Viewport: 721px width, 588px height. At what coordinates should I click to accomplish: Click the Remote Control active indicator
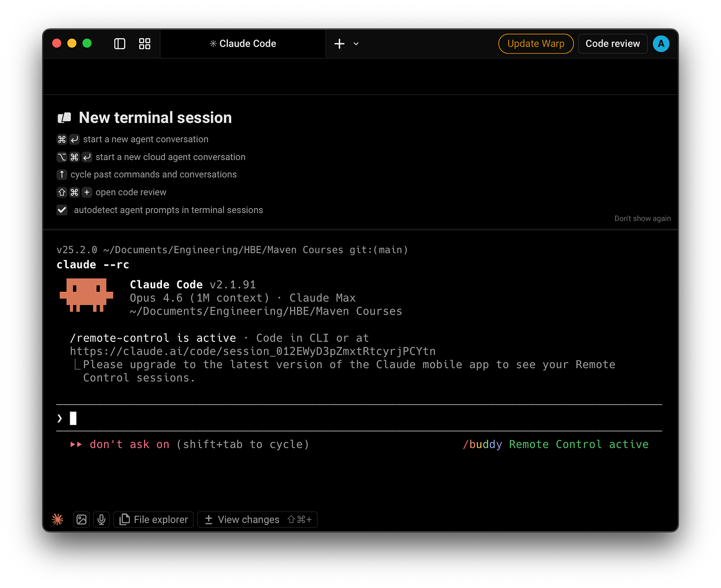[578, 444]
